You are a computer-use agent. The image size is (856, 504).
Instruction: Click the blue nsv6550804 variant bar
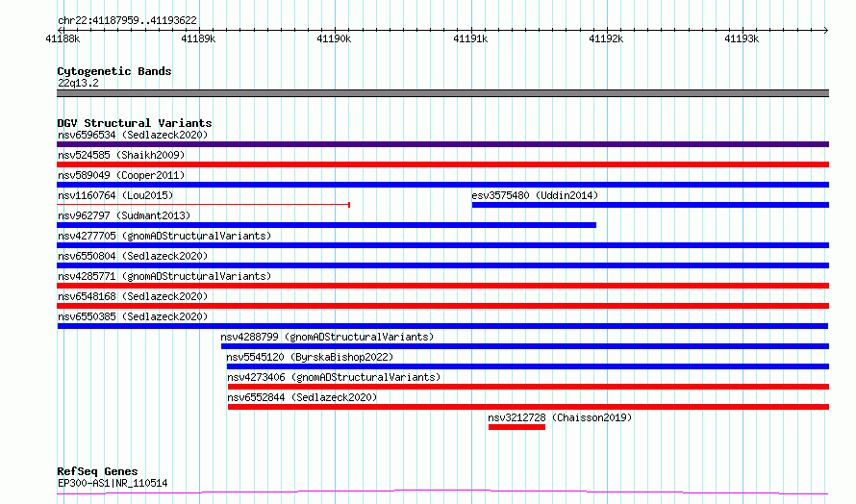click(x=442, y=265)
